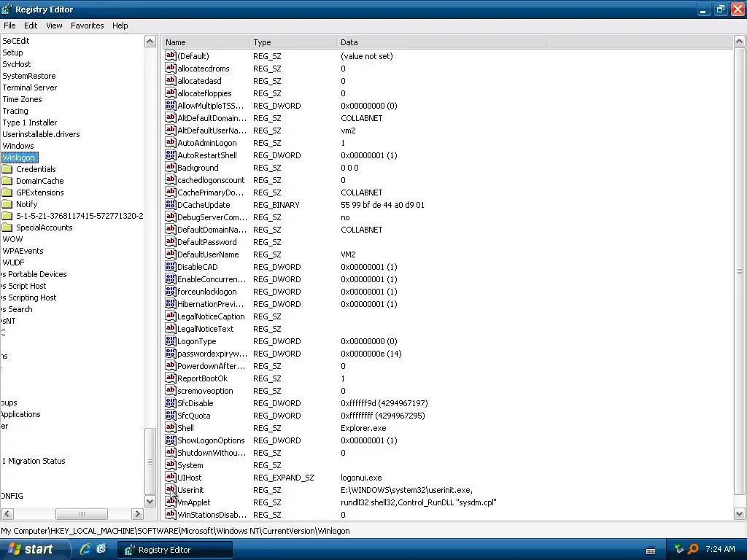Select the WinStationsDisab... value name

(x=212, y=515)
